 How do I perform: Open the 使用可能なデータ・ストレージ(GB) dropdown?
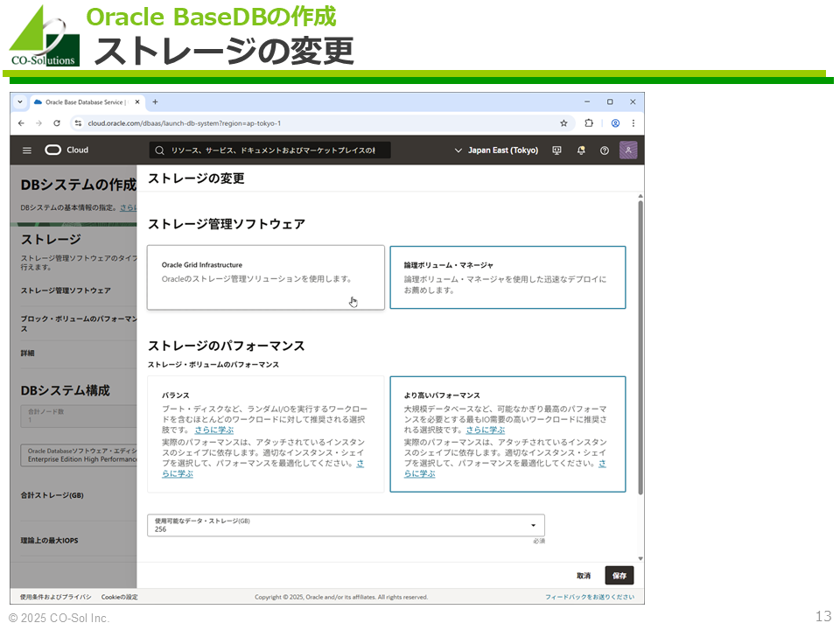coord(346,525)
